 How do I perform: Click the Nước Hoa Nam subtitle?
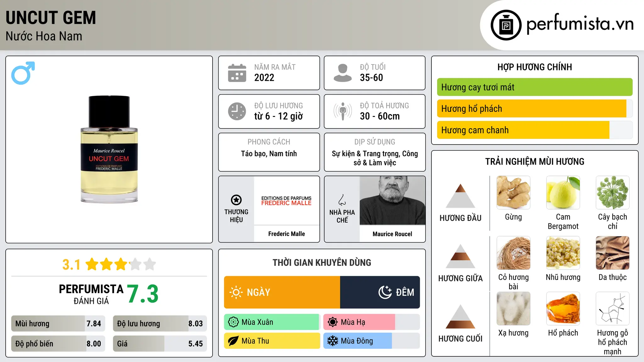pyautogui.click(x=44, y=36)
